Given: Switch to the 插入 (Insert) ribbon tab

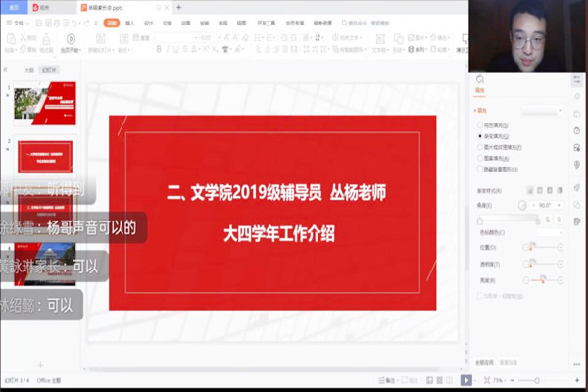Looking at the screenshot, I should pyautogui.click(x=129, y=21).
